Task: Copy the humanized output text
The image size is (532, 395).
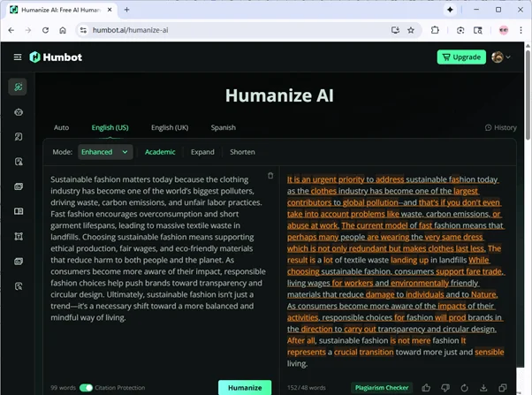Action: 502,387
